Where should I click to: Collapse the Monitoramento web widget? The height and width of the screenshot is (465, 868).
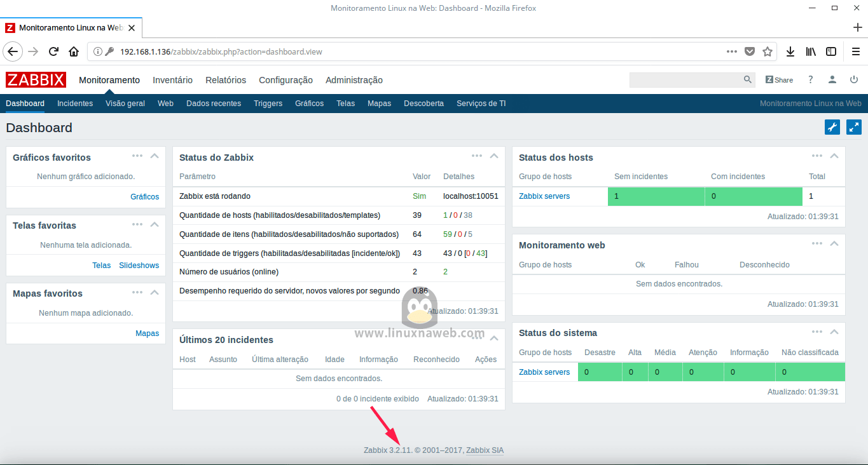(x=834, y=243)
